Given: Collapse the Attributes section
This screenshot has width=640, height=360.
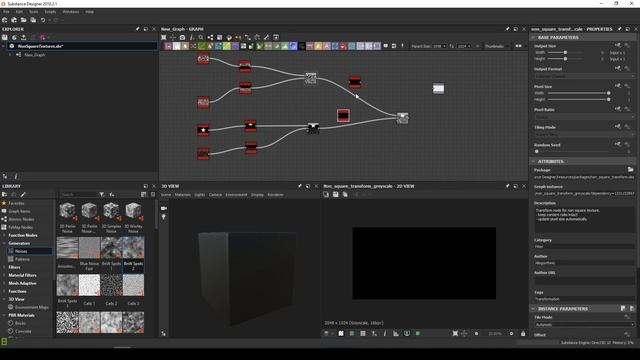Looking at the screenshot, I should (x=533, y=161).
